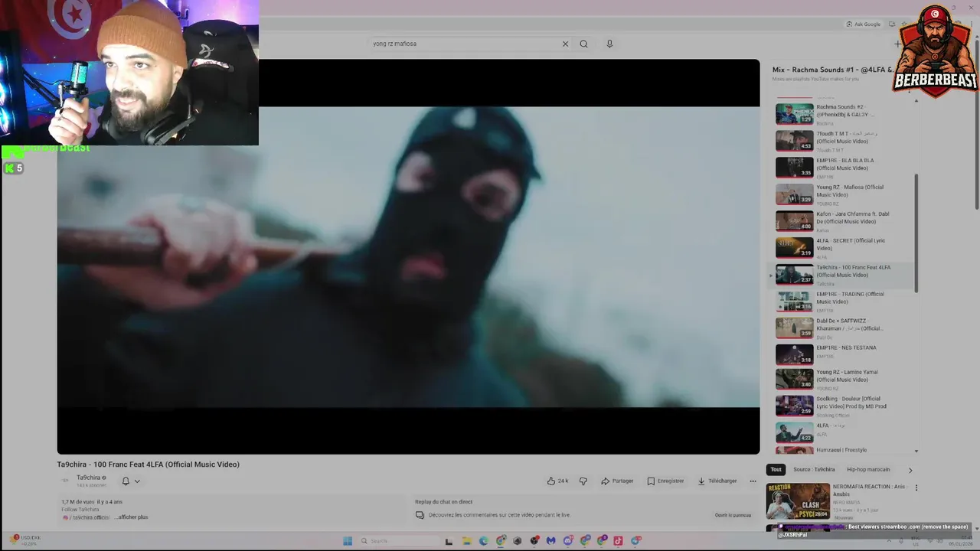Screen dimensions: 980x551
Task: Share the video via Partager
Action: click(x=617, y=481)
